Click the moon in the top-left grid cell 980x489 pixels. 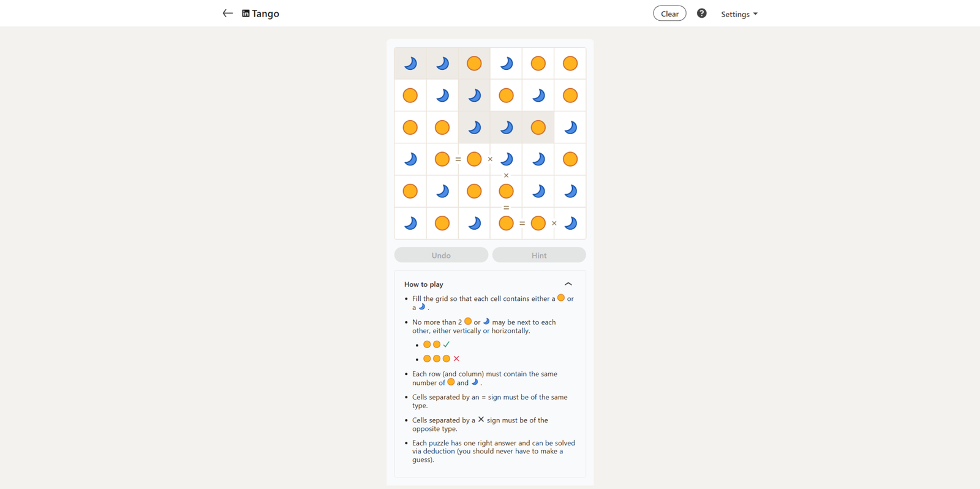[410, 63]
